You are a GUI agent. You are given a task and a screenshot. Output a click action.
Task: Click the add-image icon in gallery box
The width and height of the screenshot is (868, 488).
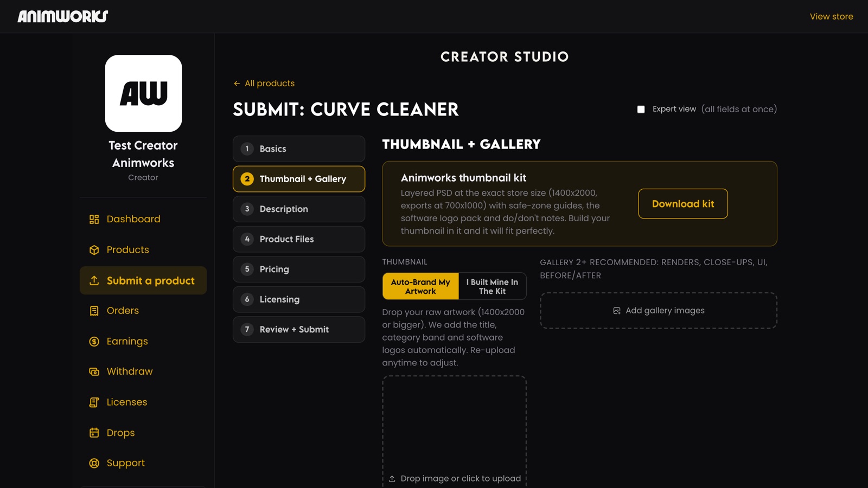coord(617,311)
